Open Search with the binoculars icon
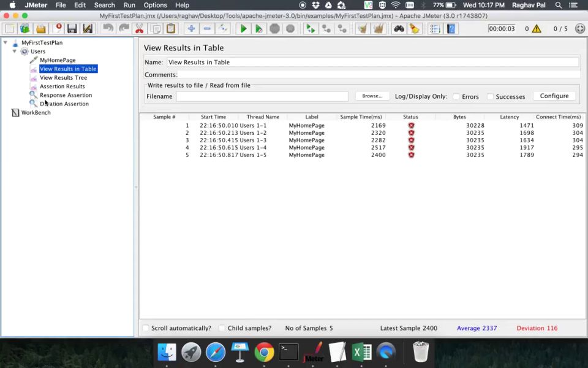Viewport: 588px width, 368px height. pos(399,29)
